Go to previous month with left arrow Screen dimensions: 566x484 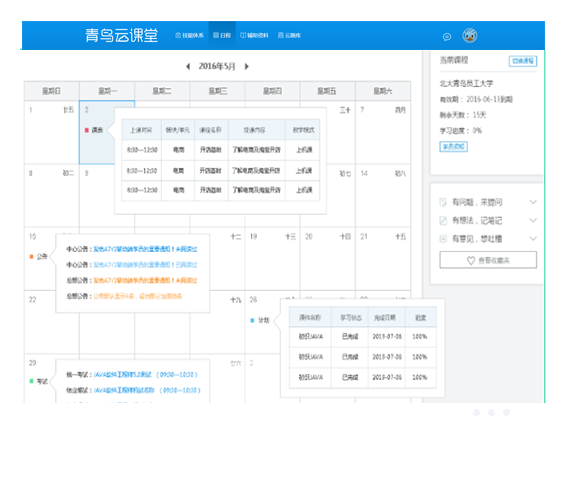click(x=188, y=66)
